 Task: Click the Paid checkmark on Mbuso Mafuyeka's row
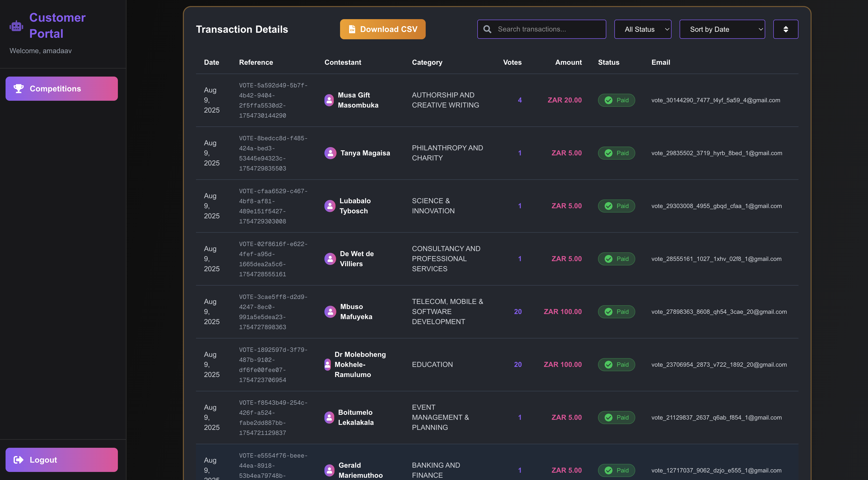[609, 312]
